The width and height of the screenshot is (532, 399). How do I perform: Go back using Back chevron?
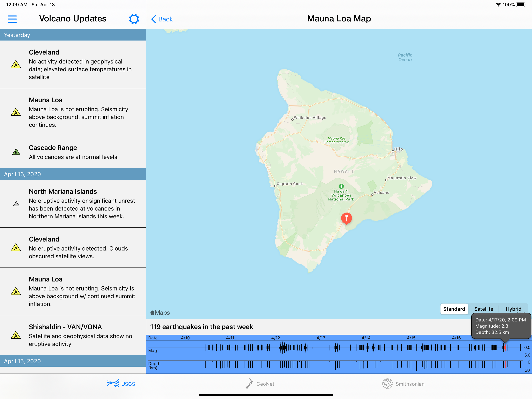coord(162,19)
